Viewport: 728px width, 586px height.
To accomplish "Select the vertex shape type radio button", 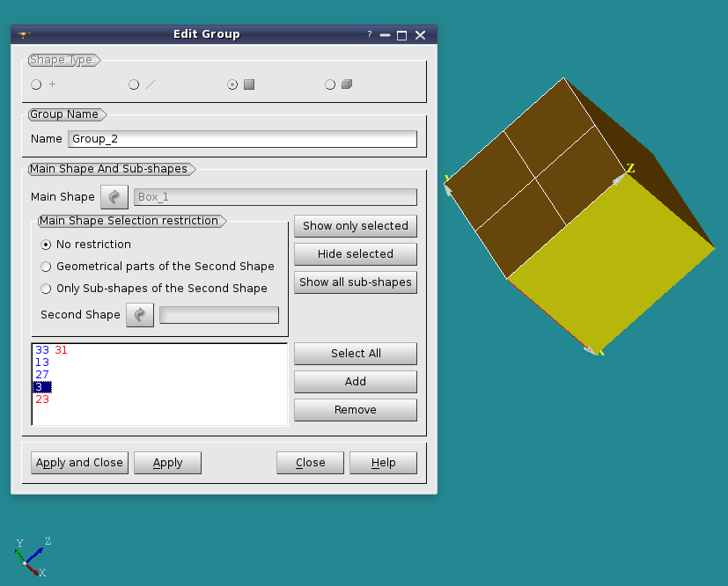I will 36,84.
